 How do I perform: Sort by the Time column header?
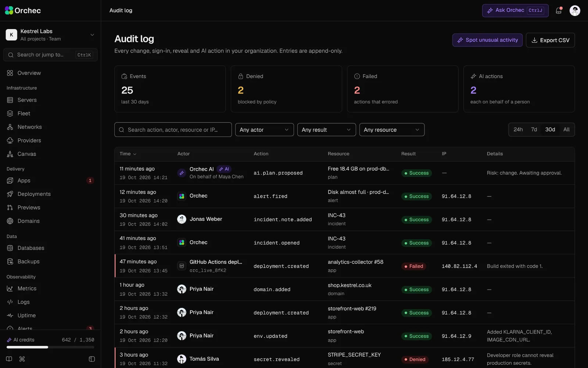[128, 154]
